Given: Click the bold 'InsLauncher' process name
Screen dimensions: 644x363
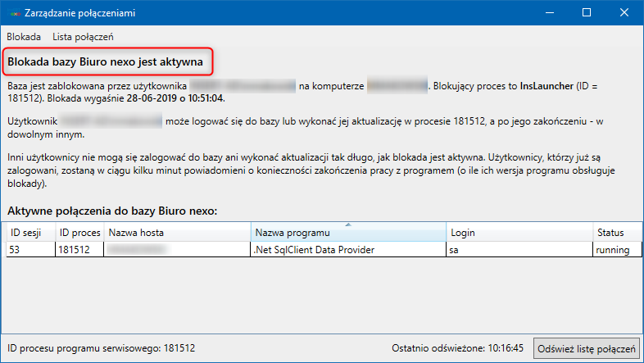Looking at the screenshot, I should click(x=546, y=86).
